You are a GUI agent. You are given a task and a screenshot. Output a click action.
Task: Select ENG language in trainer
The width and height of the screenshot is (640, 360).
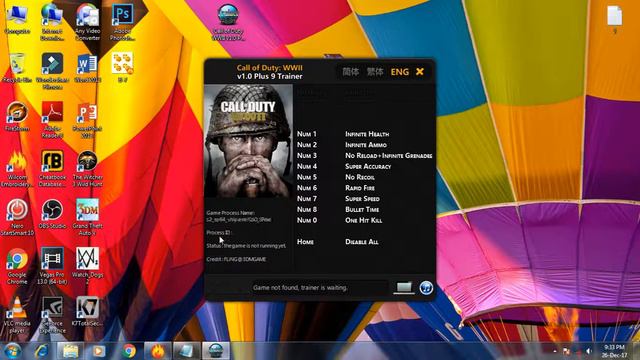click(400, 72)
